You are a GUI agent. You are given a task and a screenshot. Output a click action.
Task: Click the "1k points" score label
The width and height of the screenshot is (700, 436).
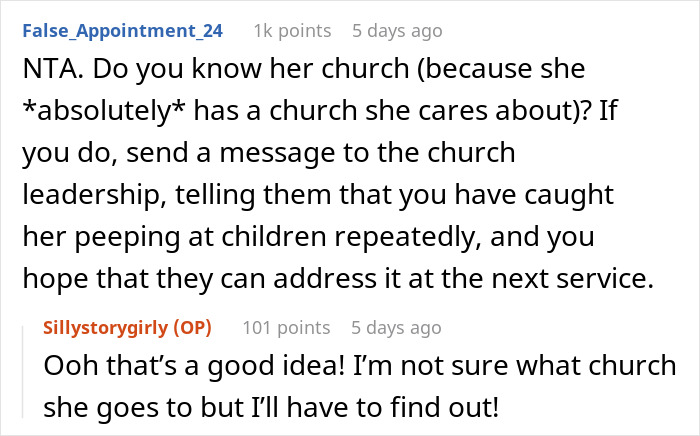292,31
